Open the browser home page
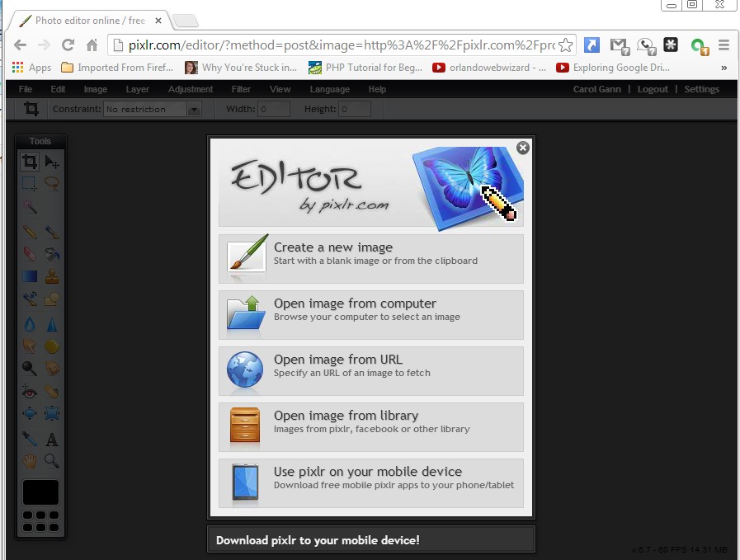Screen dimensions: 740x560 pyautogui.click(x=92, y=45)
